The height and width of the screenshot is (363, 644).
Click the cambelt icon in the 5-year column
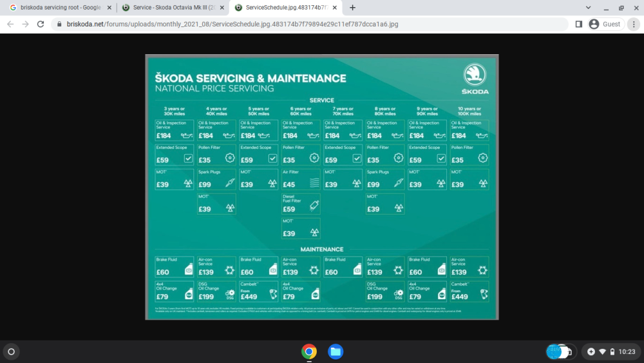click(x=273, y=294)
